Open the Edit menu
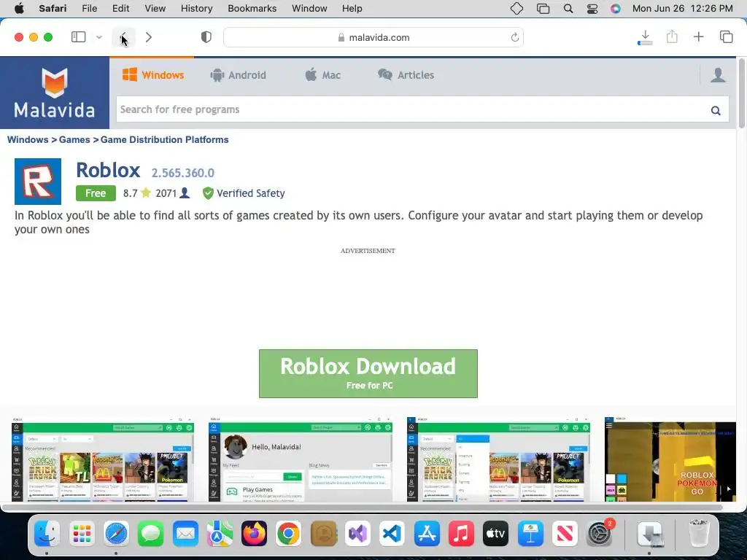 click(x=120, y=8)
